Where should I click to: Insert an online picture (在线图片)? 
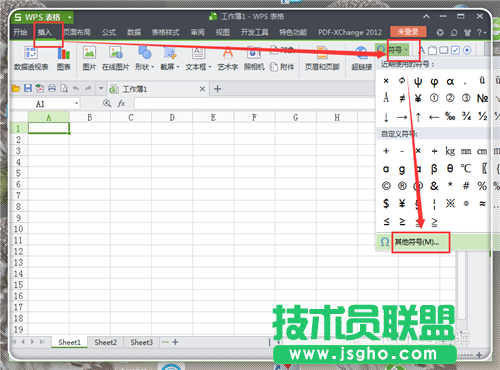coord(115,59)
